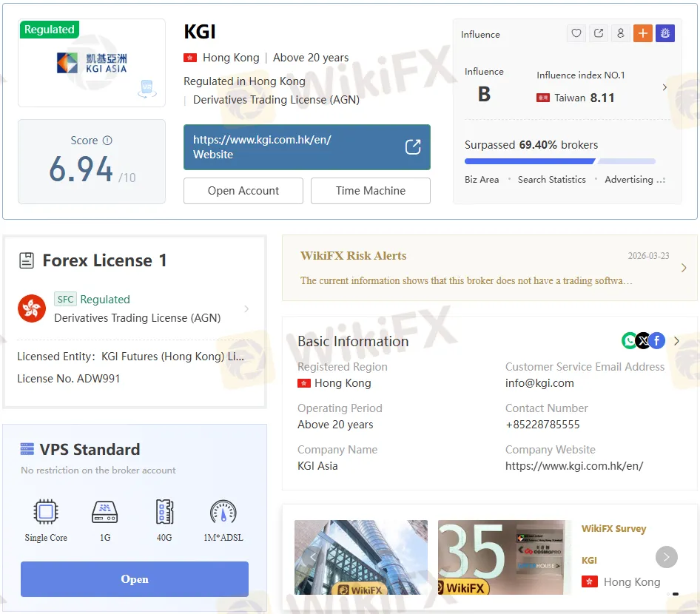The width and height of the screenshot is (700, 614).
Task: Open the Advertising tab
Action: [628, 179]
